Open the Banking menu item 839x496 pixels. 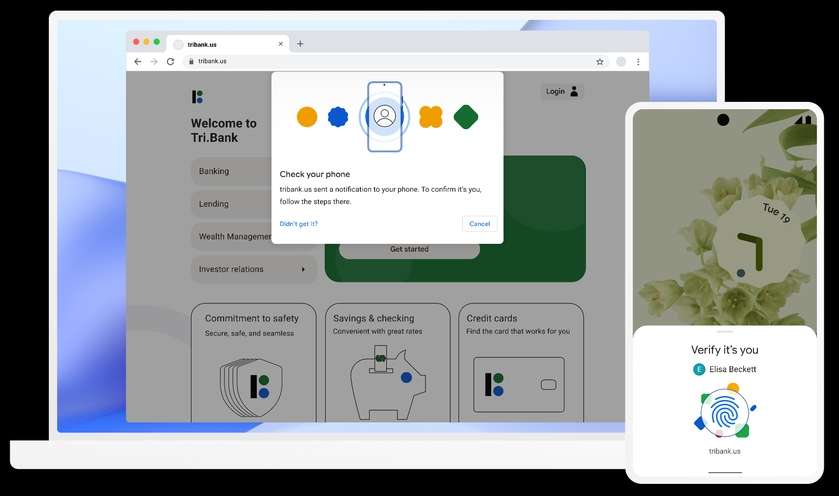[x=231, y=171]
